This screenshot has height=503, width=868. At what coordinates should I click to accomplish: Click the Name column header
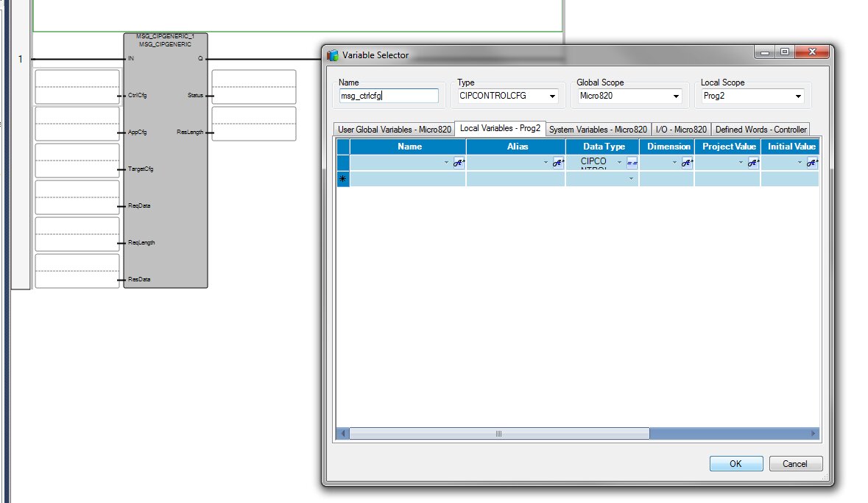click(x=408, y=147)
